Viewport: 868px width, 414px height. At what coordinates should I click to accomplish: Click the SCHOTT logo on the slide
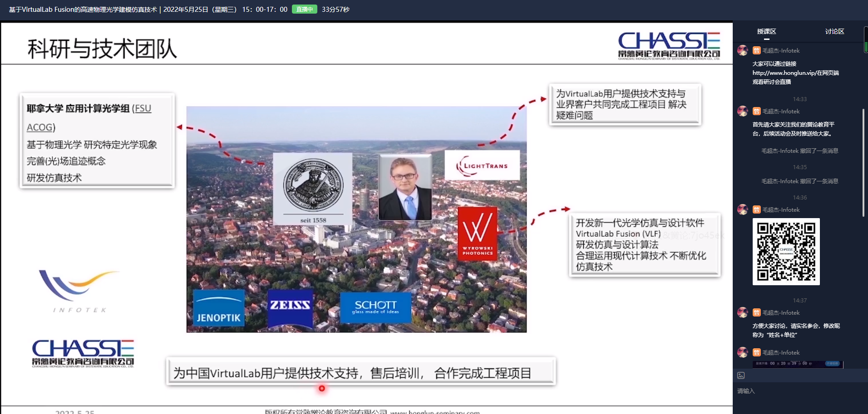375,307
